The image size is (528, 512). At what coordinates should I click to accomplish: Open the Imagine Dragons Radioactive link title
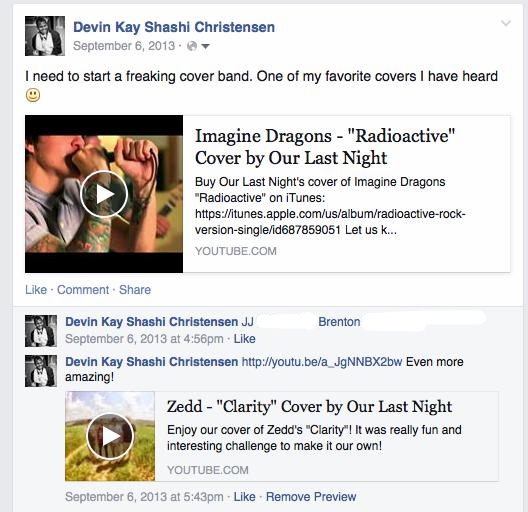tap(325, 147)
